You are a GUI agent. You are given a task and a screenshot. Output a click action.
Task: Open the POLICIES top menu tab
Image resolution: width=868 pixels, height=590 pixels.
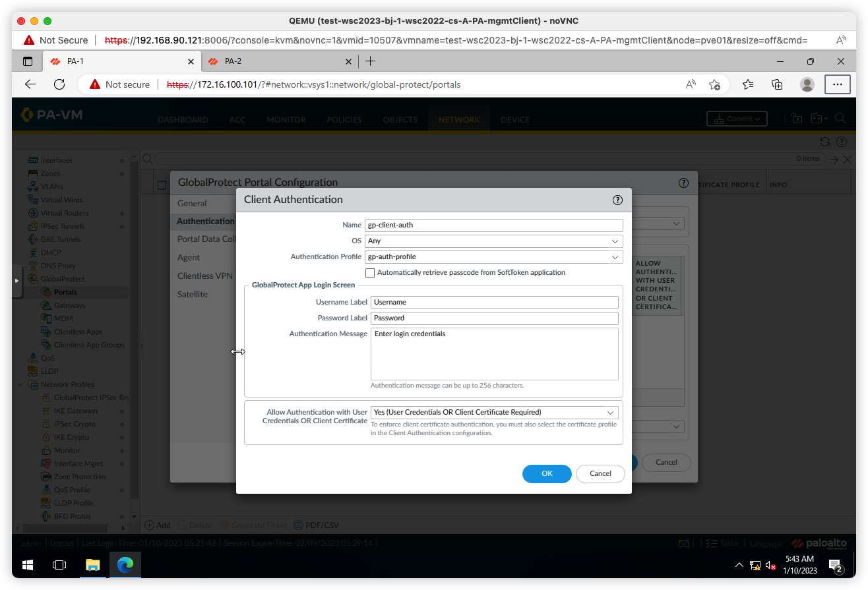[x=344, y=120]
